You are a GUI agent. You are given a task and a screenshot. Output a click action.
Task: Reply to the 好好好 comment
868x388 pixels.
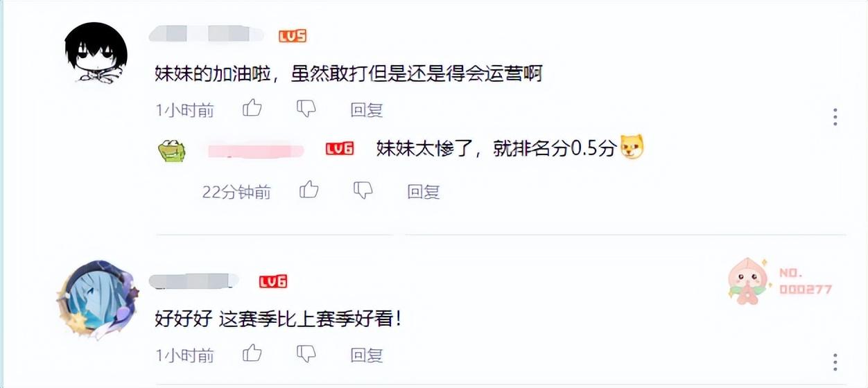coord(367,355)
